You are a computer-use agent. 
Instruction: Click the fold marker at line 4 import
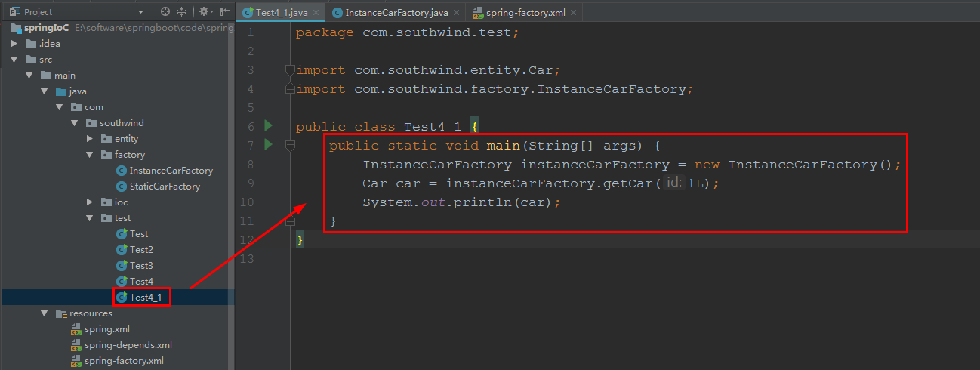pyautogui.click(x=289, y=89)
